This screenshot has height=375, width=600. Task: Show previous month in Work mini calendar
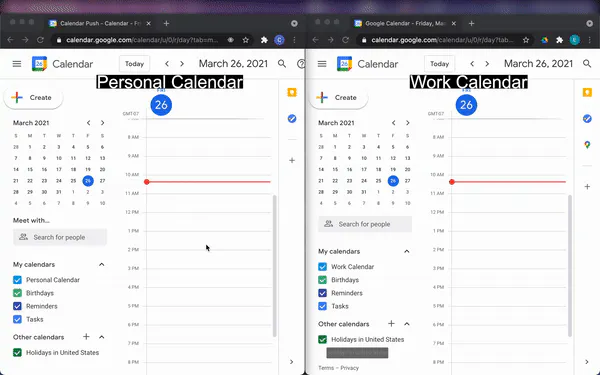[393, 123]
